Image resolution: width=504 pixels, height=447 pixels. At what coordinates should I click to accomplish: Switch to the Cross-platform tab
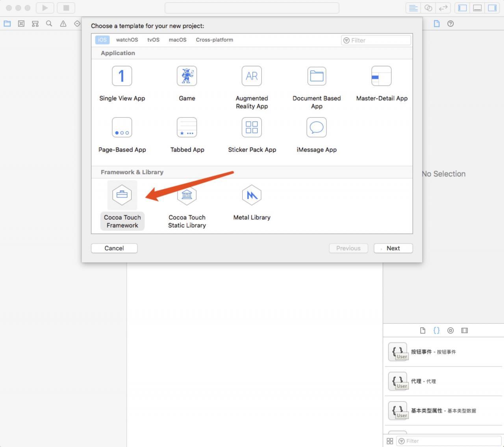(215, 40)
